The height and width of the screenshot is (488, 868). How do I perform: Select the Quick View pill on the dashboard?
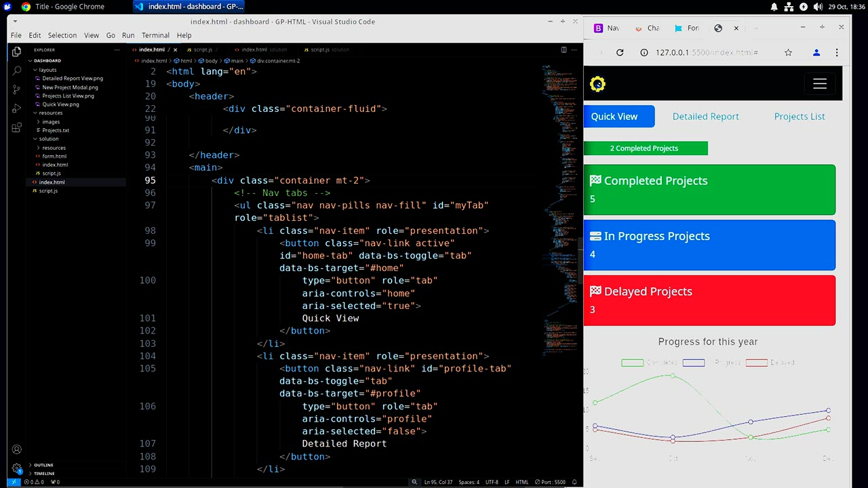[x=619, y=117]
